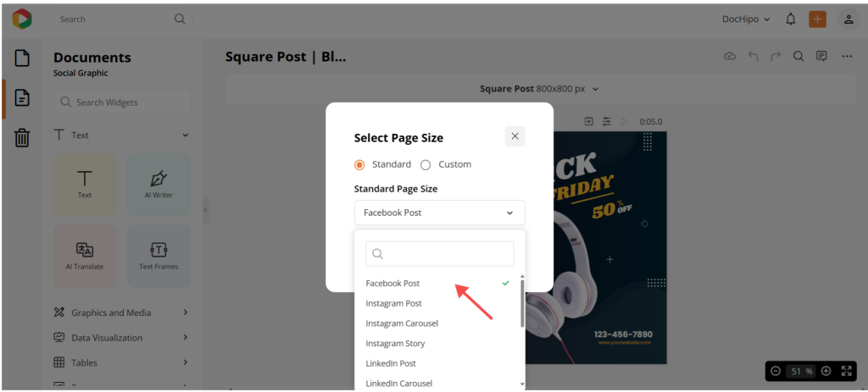Click the orange plus create button

(817, 19)
